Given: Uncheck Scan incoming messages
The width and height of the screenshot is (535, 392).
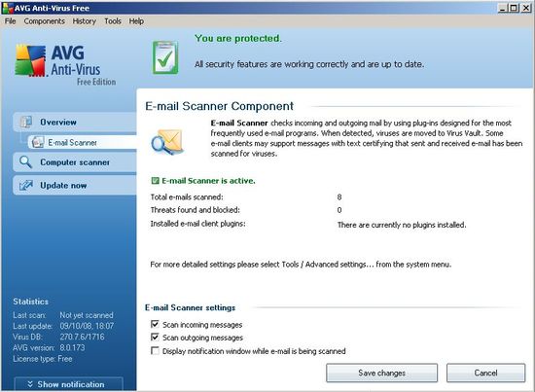Looking at the screenshot, I should click(x=155, y=324).
